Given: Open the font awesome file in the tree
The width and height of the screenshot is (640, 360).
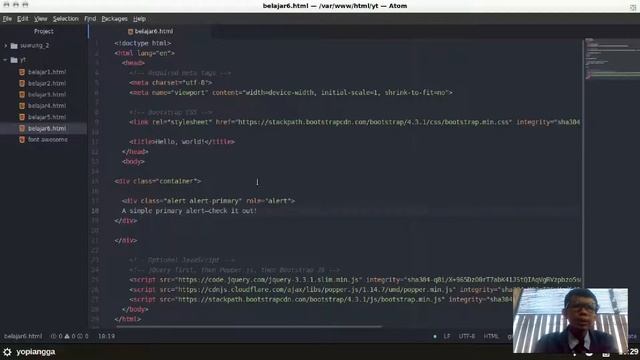Looking at the screenshot, I should pos(48,140).
